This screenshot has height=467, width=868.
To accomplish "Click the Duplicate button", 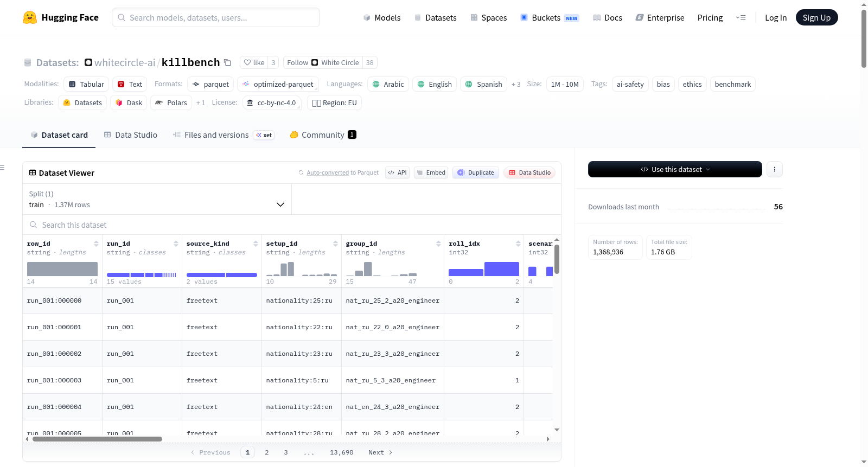I will click(x=476, y=172).
